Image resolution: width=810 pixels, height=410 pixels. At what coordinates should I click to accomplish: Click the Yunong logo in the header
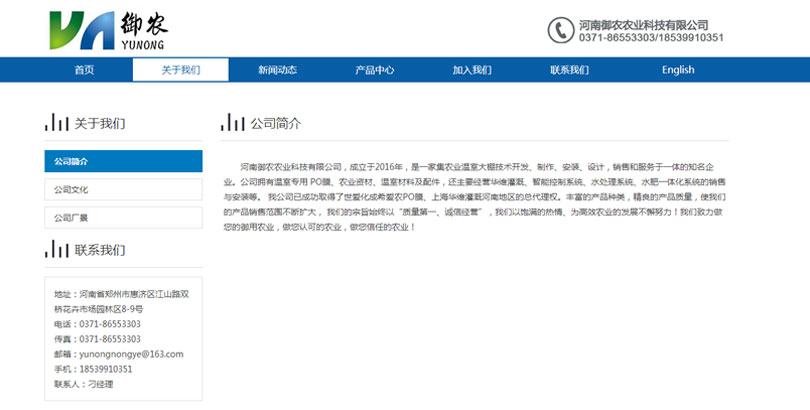click(x=107, y=30)
